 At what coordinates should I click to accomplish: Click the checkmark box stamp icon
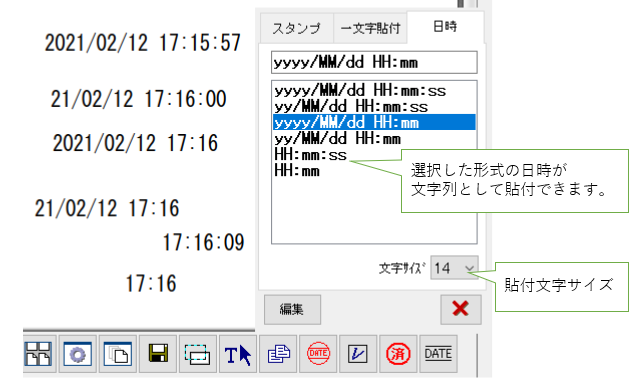tap(358, 354)
